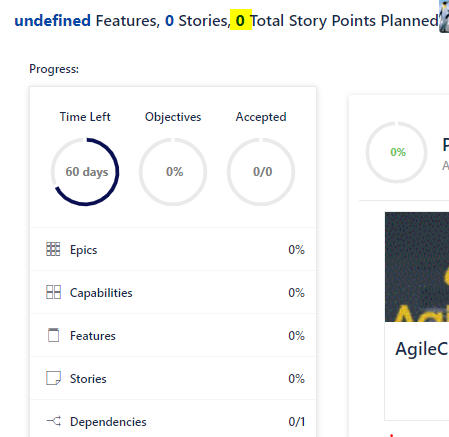
Task: Click the Capabilities icon
Action: [53, 292]
